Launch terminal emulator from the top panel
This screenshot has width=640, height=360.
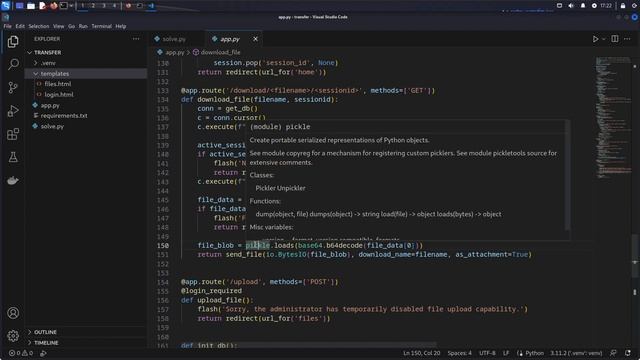(x=64, y=6)
